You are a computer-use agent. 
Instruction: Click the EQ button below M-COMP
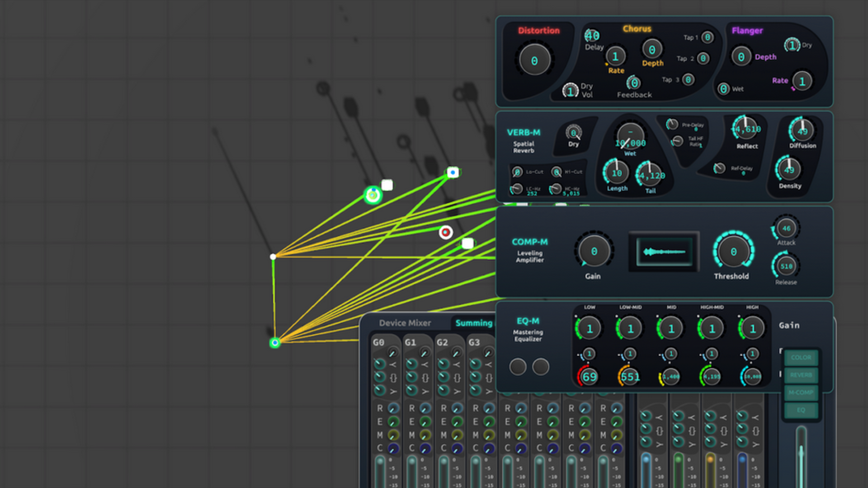tap(801, 410)
